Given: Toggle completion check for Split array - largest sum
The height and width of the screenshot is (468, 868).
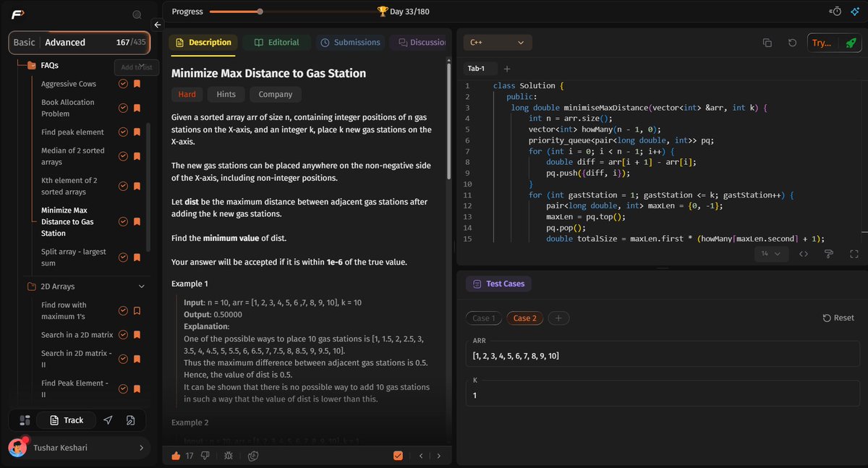Looking at the screenshot, I should [x=123, y=258].
